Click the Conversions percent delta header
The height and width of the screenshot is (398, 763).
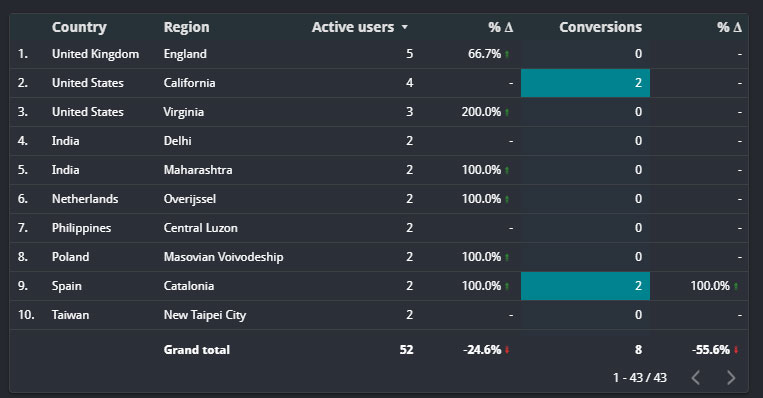(x=729, y=27)
